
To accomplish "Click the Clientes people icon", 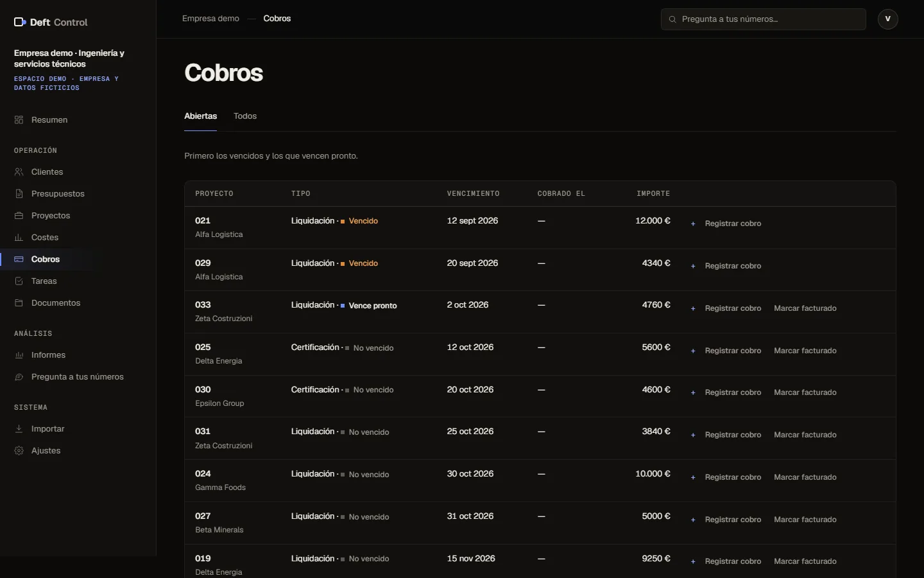I will 19,172.
